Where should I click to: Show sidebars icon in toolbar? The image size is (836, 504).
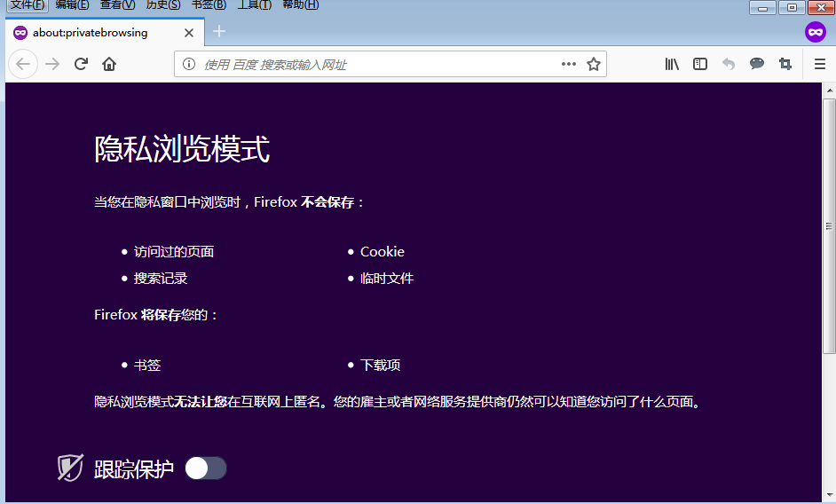pyautogui.click(x=700, y=64)
